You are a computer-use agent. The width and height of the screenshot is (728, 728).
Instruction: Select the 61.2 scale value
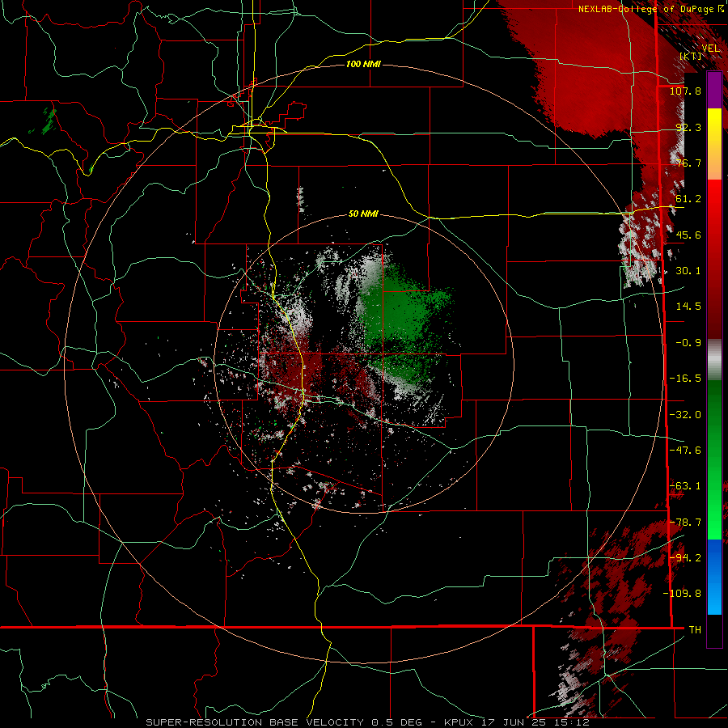click(688, 199)
